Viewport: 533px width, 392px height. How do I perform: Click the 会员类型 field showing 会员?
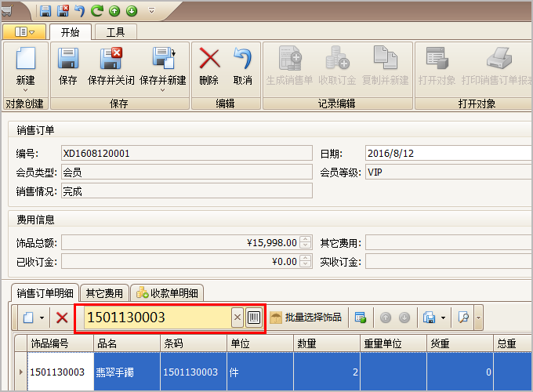coord(187,172)
